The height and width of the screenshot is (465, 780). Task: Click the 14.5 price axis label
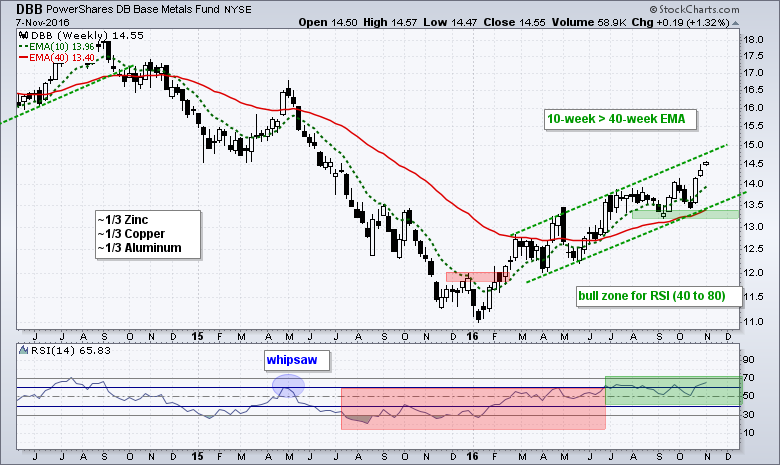(753, 164)
